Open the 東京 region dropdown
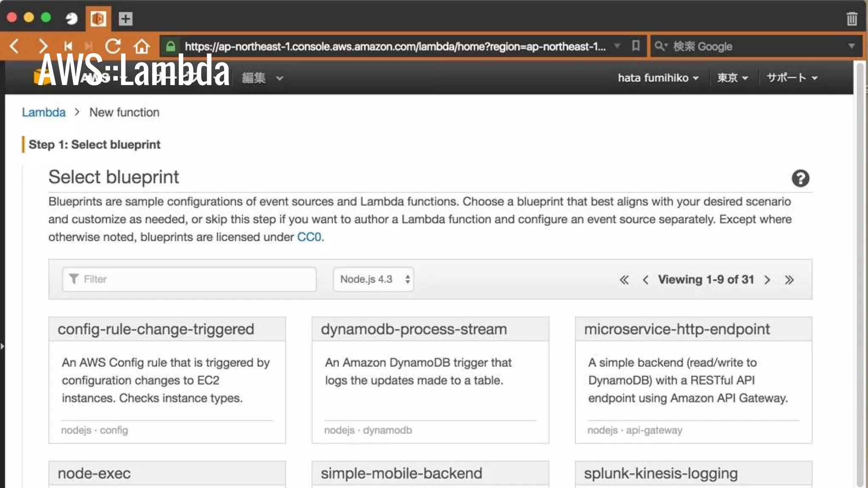 [732, 78]
